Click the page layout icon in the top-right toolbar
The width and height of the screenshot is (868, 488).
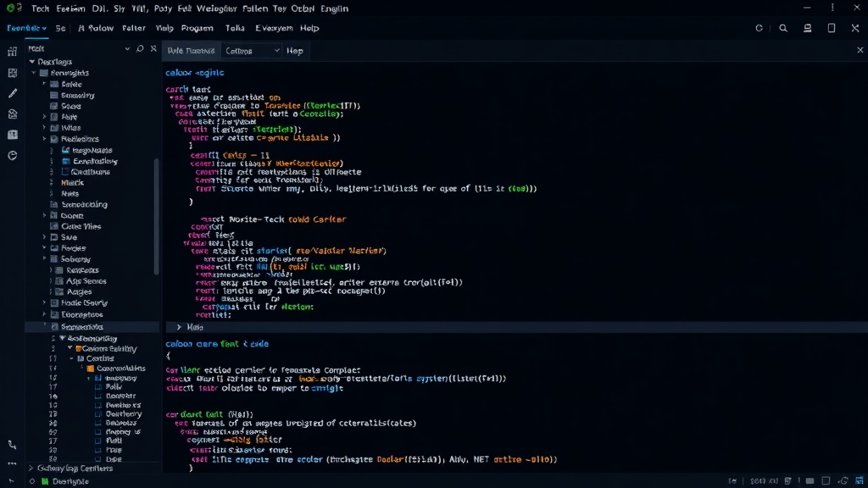click(x=832, y=28)
